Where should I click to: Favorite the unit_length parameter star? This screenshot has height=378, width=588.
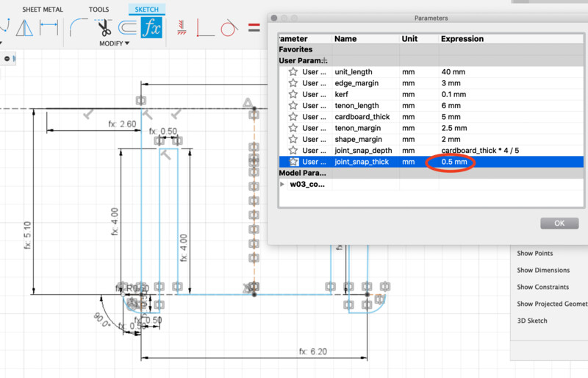tap(293, 71)
